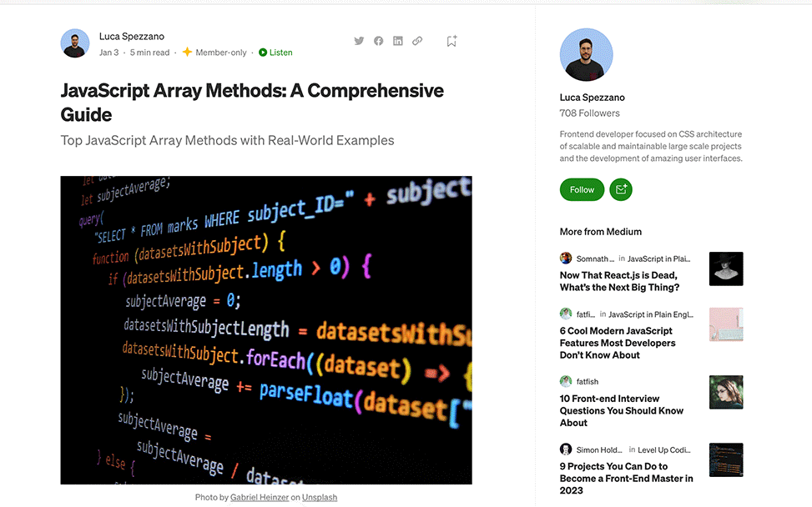Open thumbnail for 9 Projects article
The width and height of the screenshot is (812, 507).
pos(726,460)
